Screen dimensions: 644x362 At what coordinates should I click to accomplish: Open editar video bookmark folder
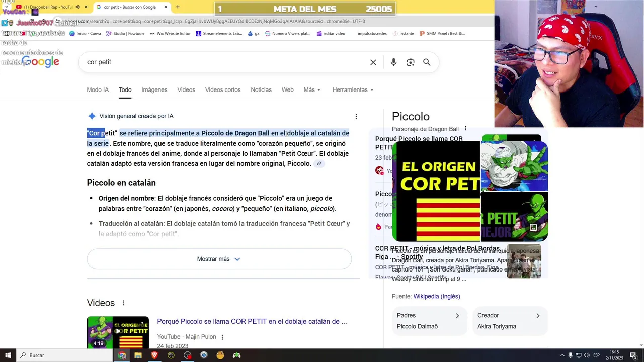331,34
